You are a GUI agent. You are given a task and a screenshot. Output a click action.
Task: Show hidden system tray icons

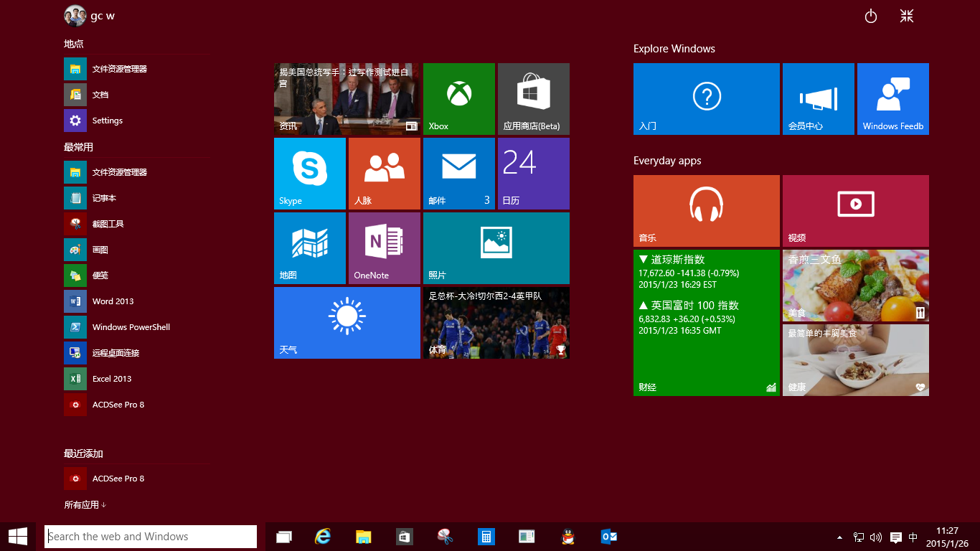pyautogui.click(x=839, y=537)
